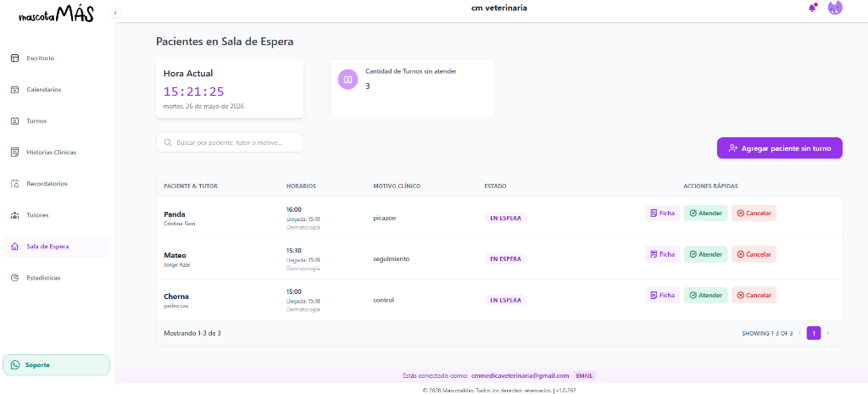Image resolution: width=868 pixels, height=394 pixels.
Task: Cancel the turn for Chorna
Action: (x=754, y=295)
